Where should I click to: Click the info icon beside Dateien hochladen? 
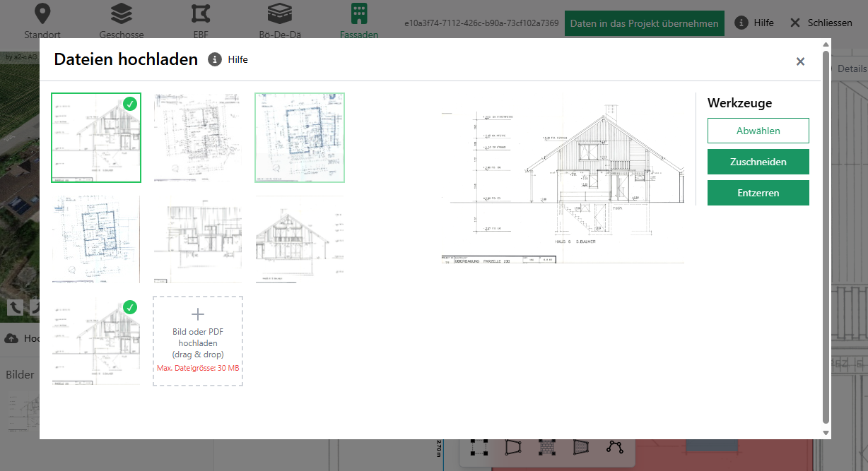(x=215, y=59)
